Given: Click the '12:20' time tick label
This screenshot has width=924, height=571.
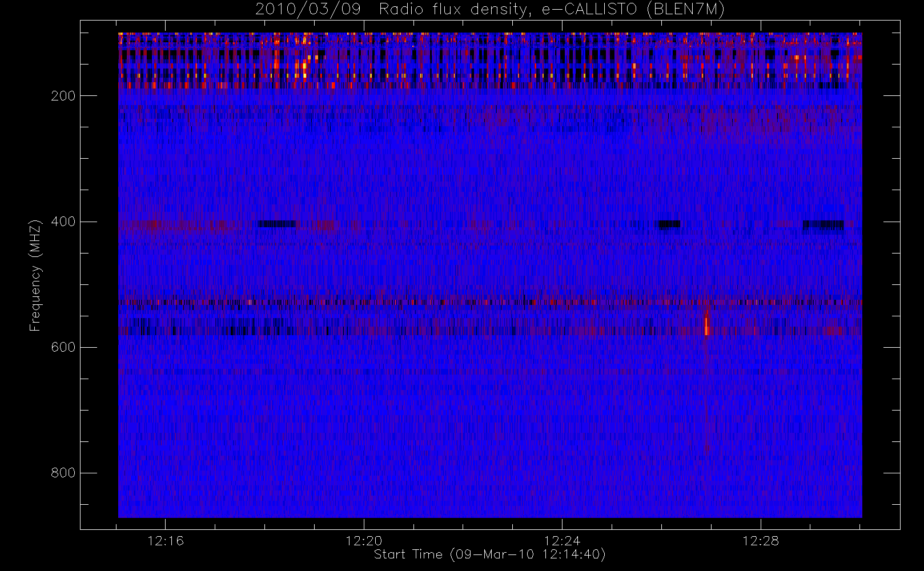Looking at the screenshot, I should 364,541.
